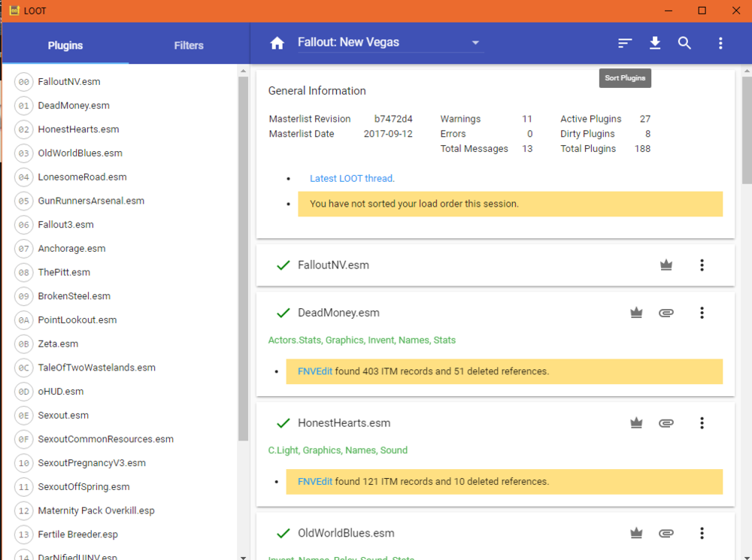752x560 pixels.
Task: Click the sidebar scrollbar down arrow
Action: pos(243,557)
